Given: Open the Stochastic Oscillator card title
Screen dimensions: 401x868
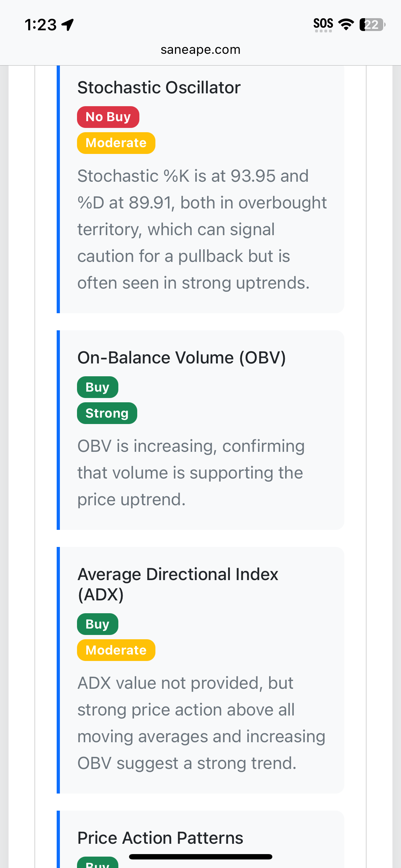Looking at the screenshot, I should 159,88.
